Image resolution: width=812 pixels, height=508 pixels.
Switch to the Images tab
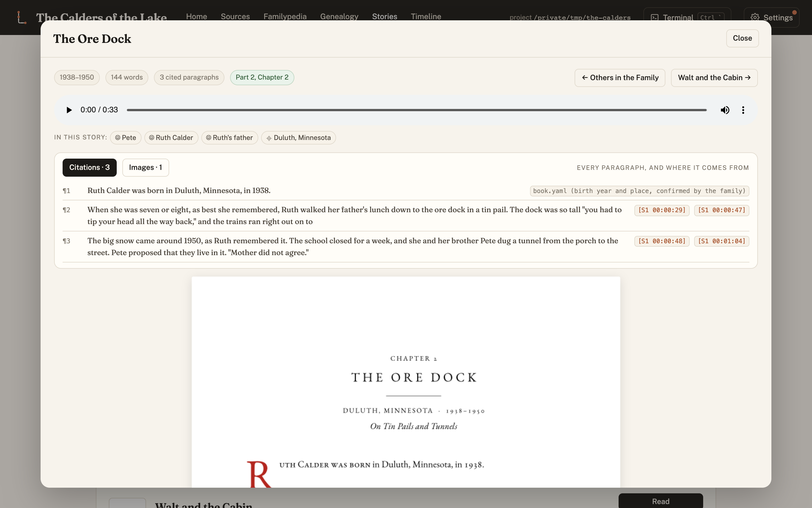click(x=145, y=167)
